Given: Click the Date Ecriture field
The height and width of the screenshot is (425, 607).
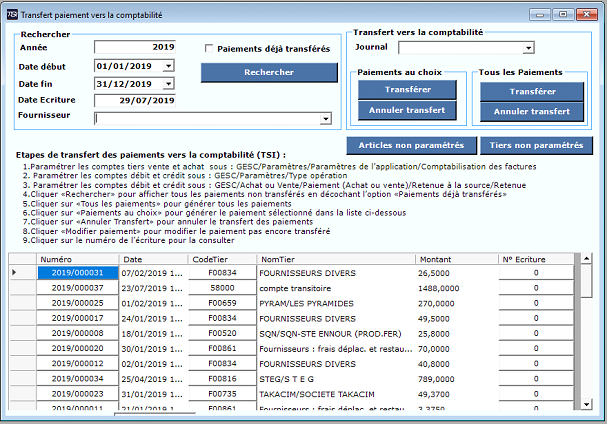Looking at the screenshot, I should coord(135,100).
